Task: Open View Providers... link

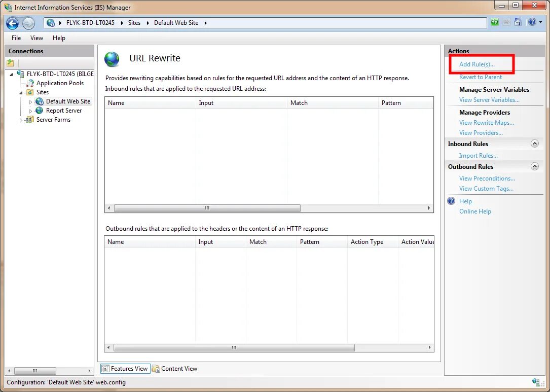Action: click(481, 133)
